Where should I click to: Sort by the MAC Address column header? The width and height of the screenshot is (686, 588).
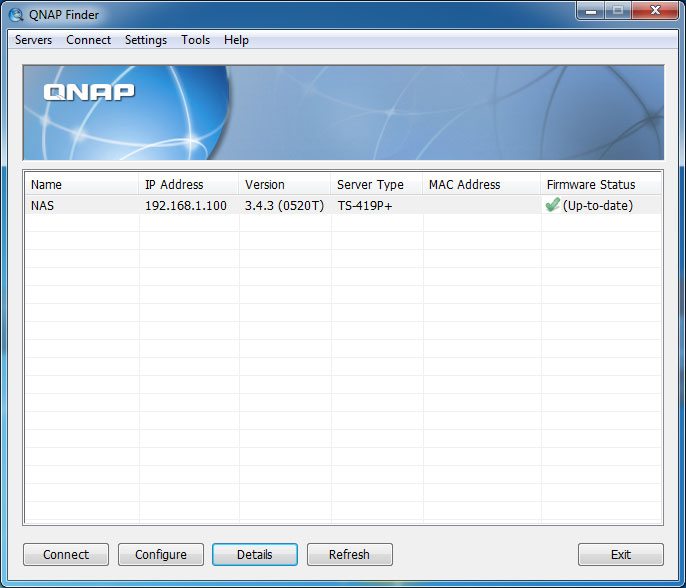pos(482,184)
